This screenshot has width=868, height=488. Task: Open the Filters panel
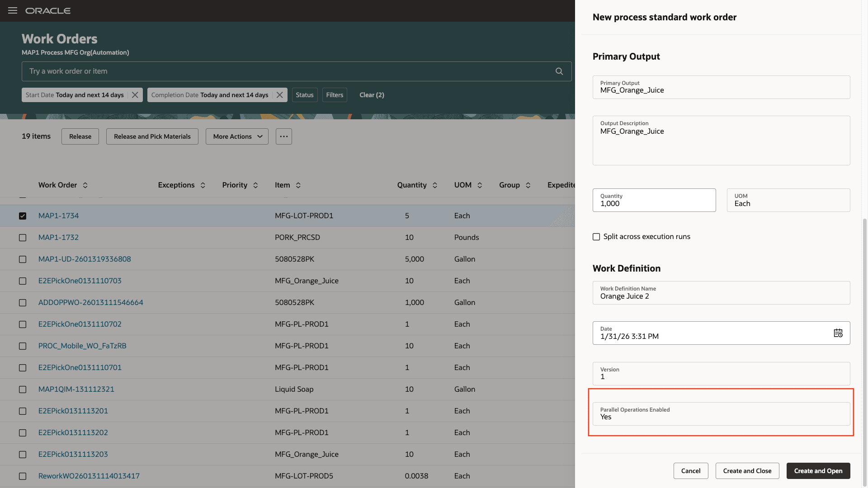click(x=335, y=94)
